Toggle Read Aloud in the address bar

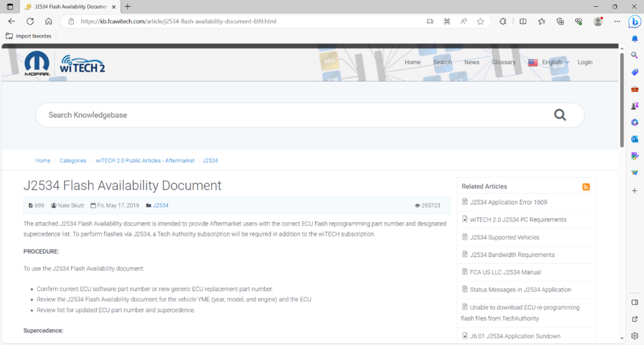pyautogui.click(x=463, y=21)
